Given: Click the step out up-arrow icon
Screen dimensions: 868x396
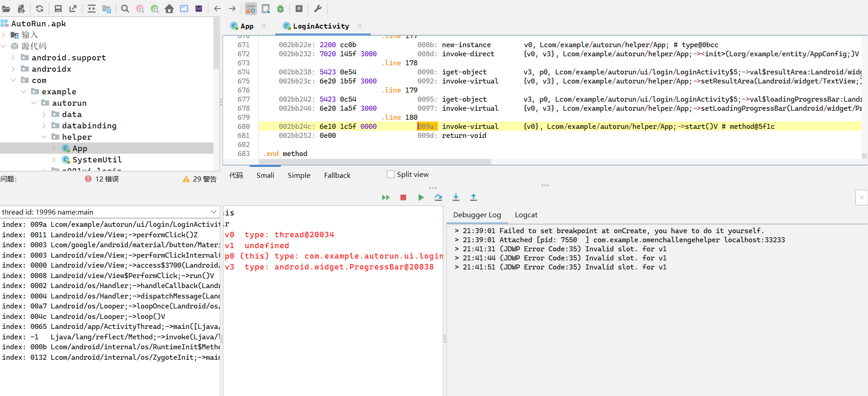Looking at the screenshot, I should coord(474,197).
